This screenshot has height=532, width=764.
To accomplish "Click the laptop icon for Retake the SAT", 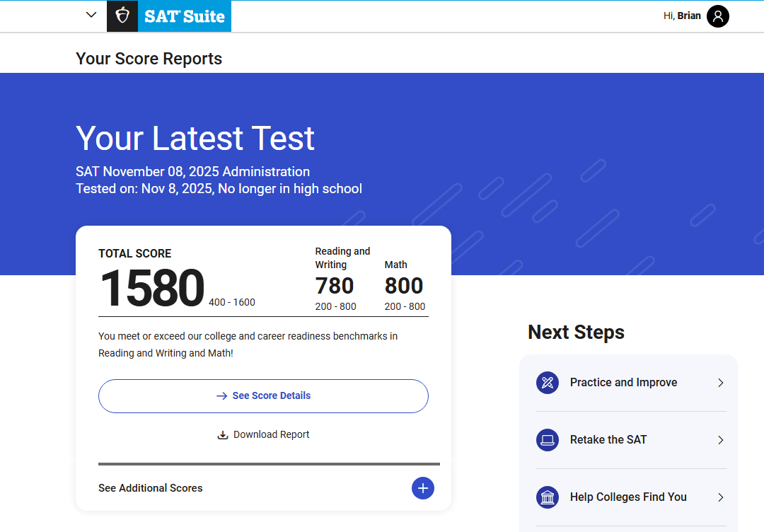I will tap(548, 440).
